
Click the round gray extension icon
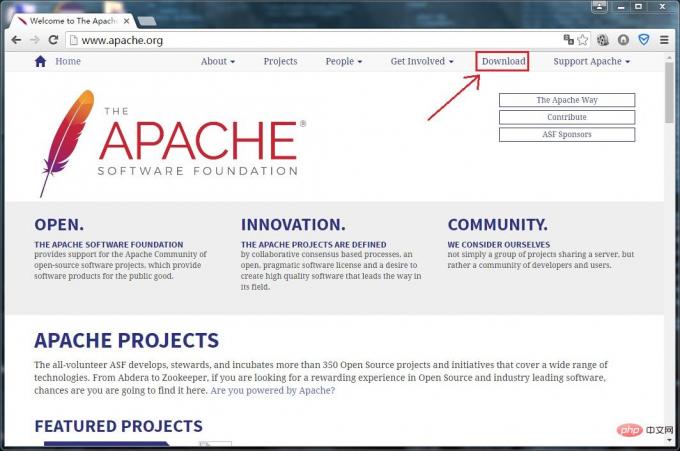coord(623,40)
